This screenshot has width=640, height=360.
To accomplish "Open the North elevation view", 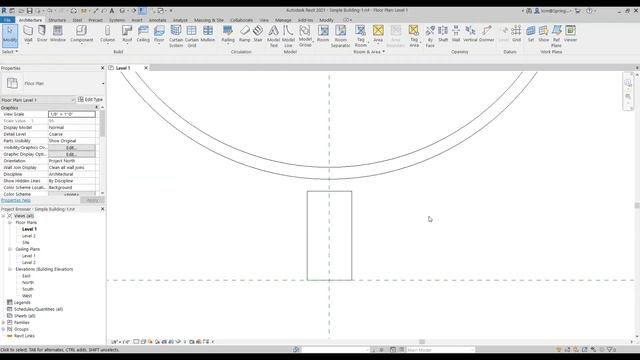I will point(28,282).
